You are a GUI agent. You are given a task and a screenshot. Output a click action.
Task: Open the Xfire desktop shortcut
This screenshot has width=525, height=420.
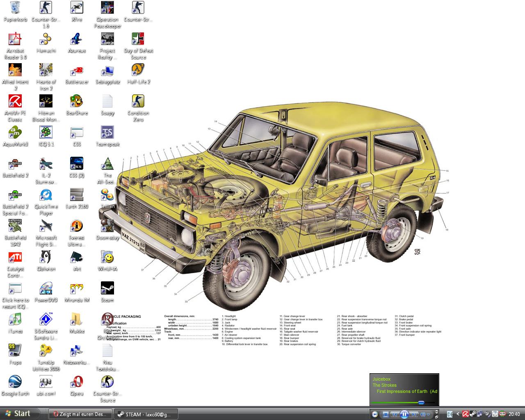(x=77, y=12)
